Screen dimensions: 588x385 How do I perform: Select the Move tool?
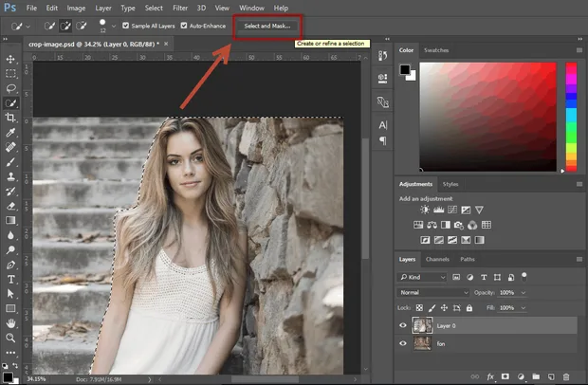[10, 59]
